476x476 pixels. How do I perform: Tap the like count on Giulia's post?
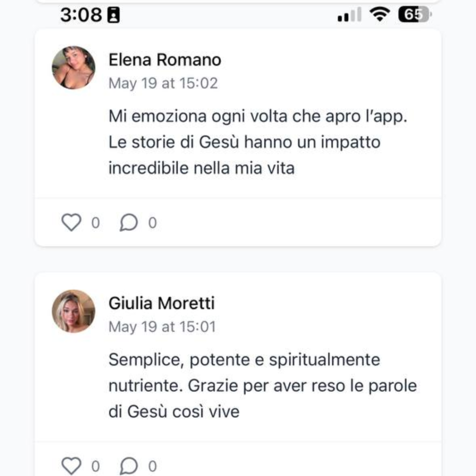point(95,466)
